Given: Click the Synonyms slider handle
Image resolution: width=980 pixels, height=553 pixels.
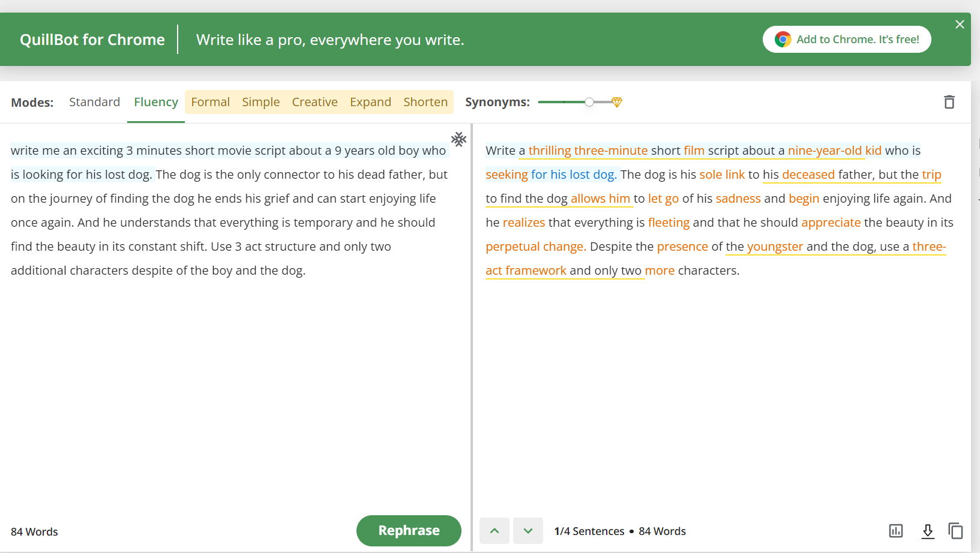Looking at the screenshot, I should pos(589,102).
